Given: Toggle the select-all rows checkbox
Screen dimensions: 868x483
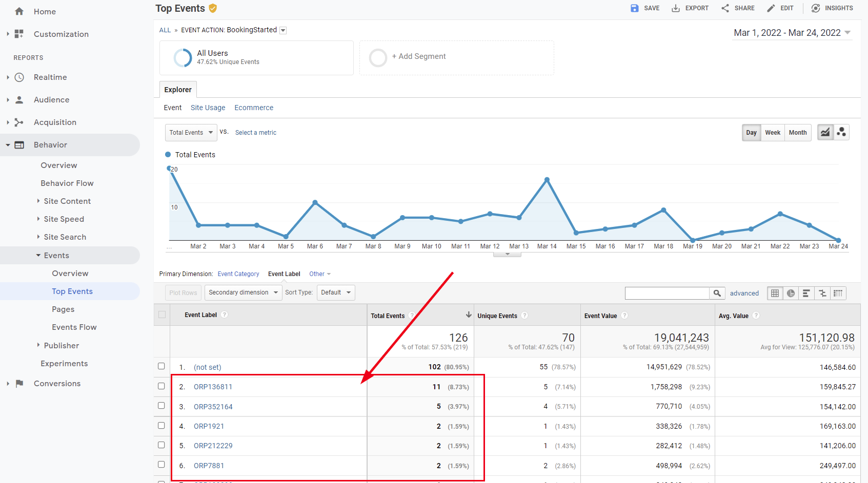Looking at the screenshot, I should tap(162, 314).
